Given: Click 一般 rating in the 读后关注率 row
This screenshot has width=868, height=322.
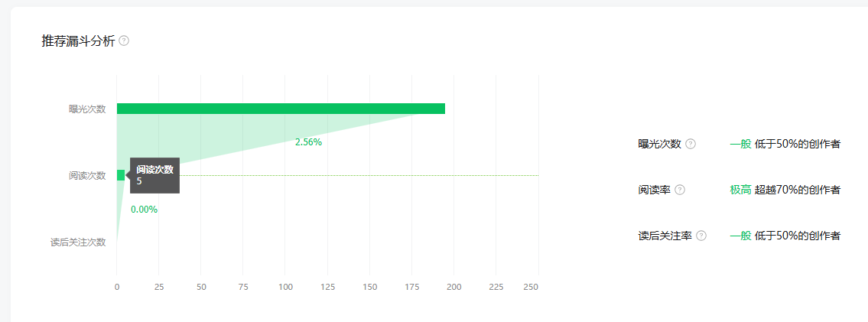Looking at the screenshot, I should (740, 236).
